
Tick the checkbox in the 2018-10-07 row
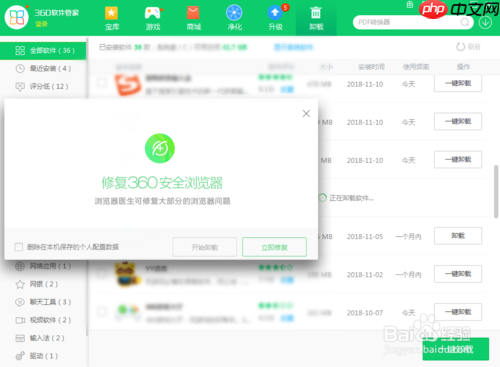click(x=102, y=311)
